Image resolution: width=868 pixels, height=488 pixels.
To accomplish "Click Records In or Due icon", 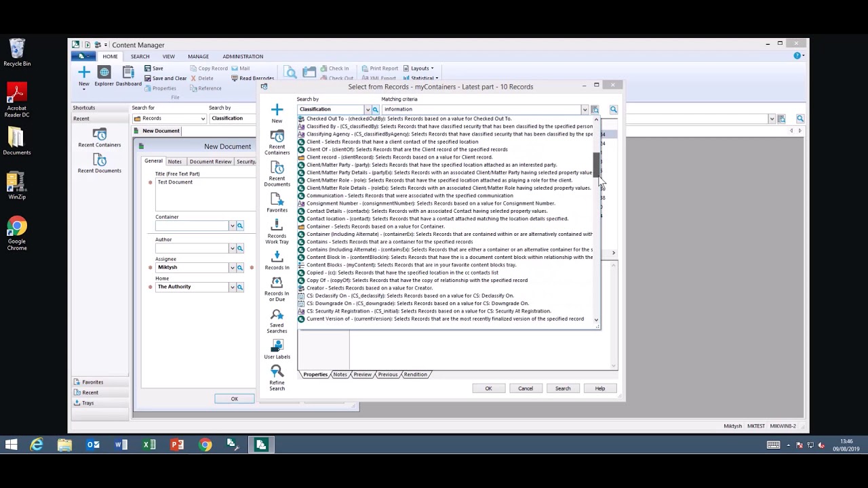I will [x=277, y=288].
